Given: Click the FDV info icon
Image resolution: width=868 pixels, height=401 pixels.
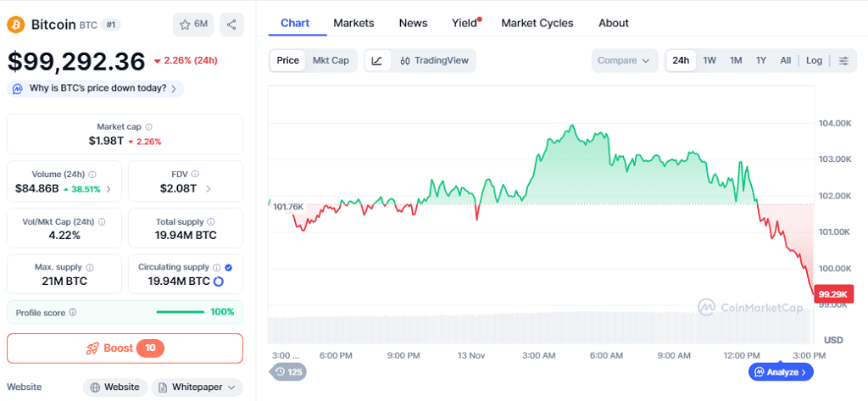Looking at the screenshot, I should point(195,174).
